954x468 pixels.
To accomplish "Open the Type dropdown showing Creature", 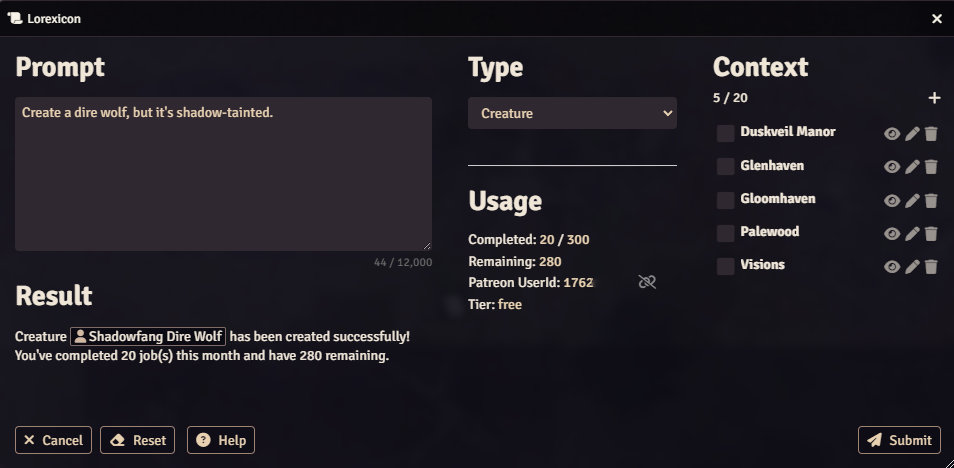I will pos(572,114).
